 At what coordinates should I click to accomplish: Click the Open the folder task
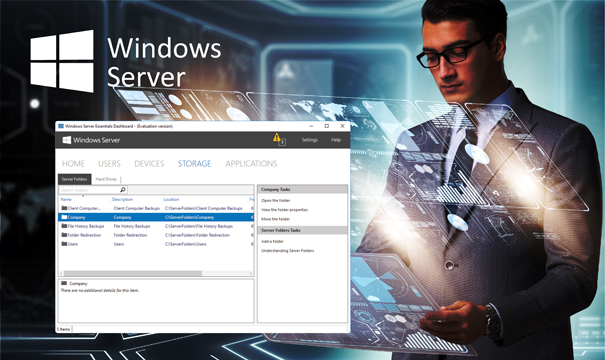tap(275, 200)
